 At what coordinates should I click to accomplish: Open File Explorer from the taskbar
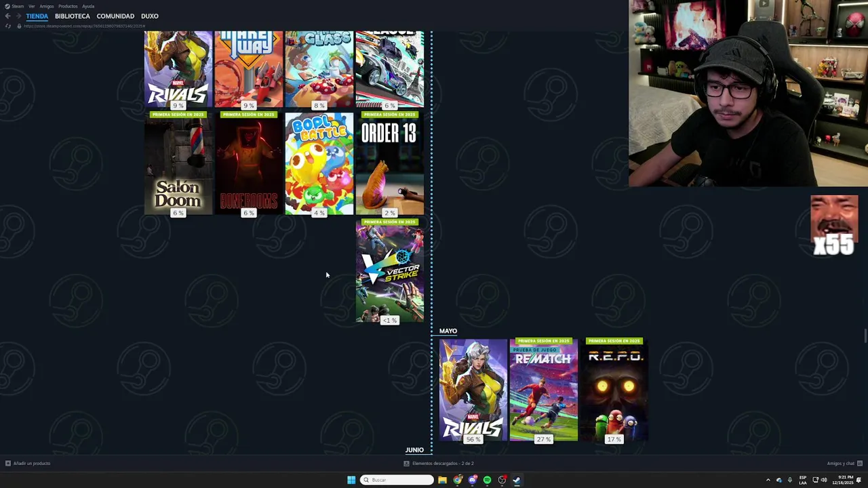[442, 480]
